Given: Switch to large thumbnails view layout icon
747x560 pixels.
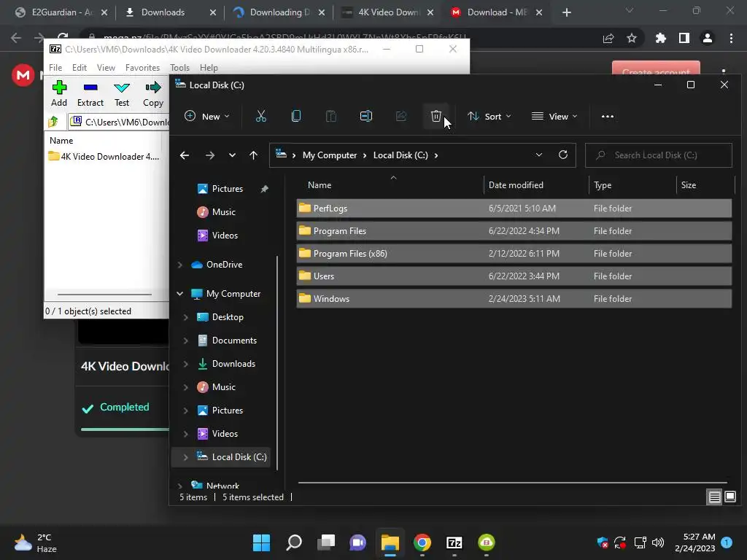Looking at the screenshot, I should (x=730, y=497).
